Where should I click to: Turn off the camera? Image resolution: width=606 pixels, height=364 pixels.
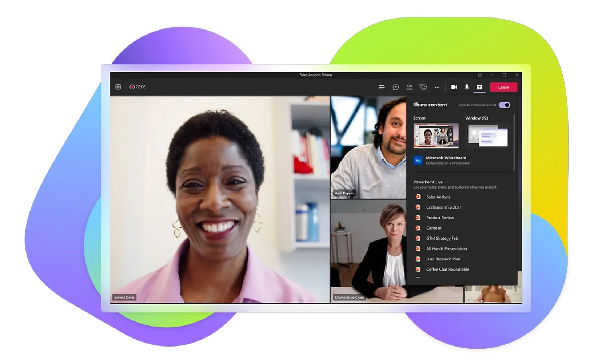(x=454, y=87)
